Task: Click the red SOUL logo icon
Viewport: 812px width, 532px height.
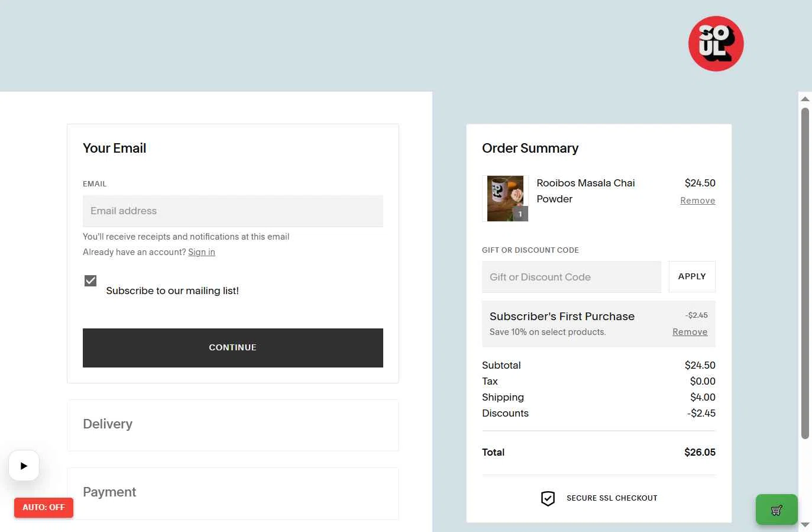Action: pos(716,44)
